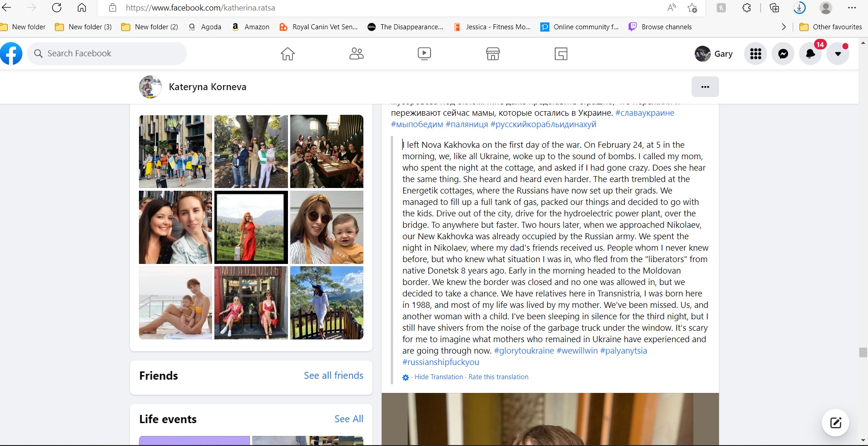Open the browser home page icon
Image resolution: width=868 pixels, height=446 pixels.
[x=82, y=8]
